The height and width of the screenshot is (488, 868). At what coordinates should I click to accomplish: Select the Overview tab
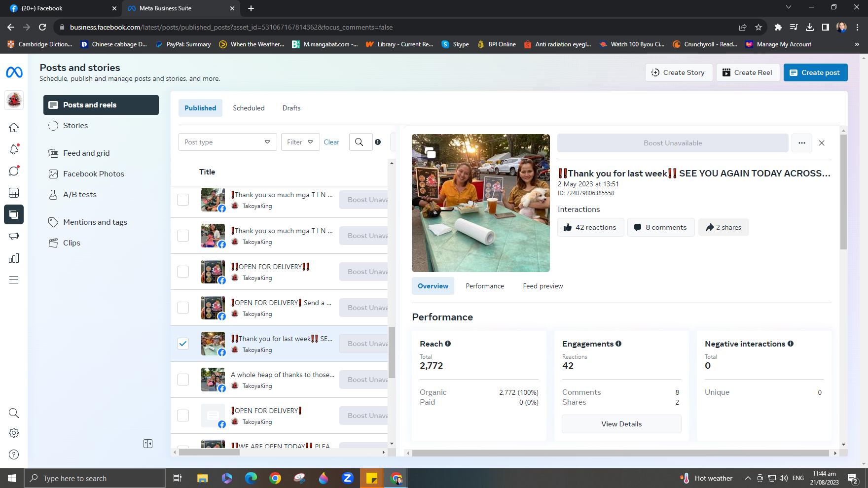433,286
